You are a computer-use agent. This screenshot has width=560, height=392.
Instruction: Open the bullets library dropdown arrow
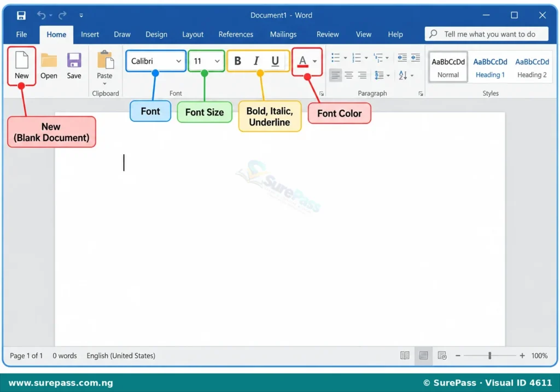pyautogui.click(x=345, y=58)
